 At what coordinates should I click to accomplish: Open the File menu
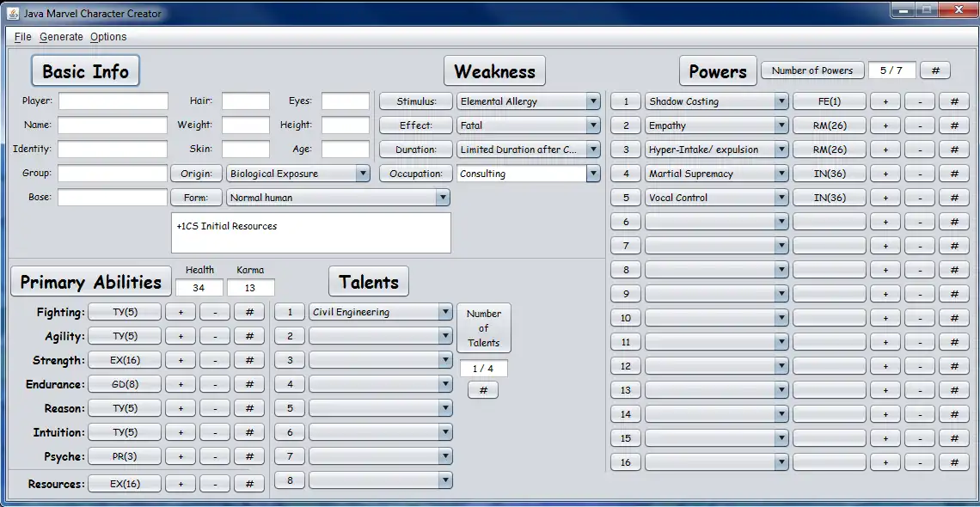tap(22, 37)
